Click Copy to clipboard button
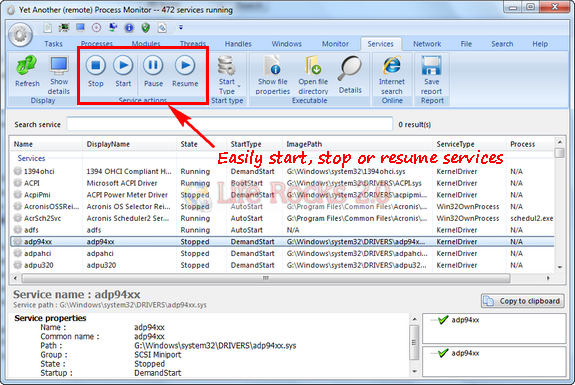 523,301
